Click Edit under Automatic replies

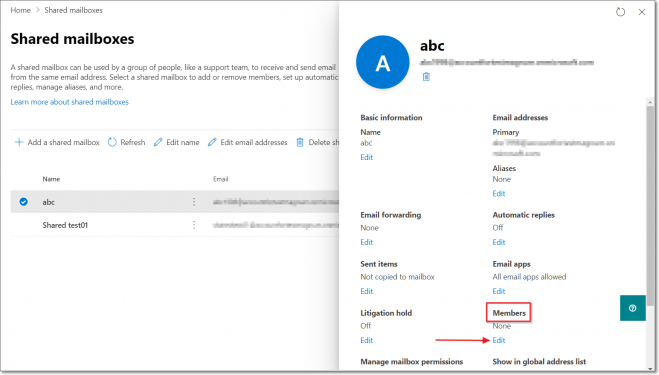pos(499,242)
